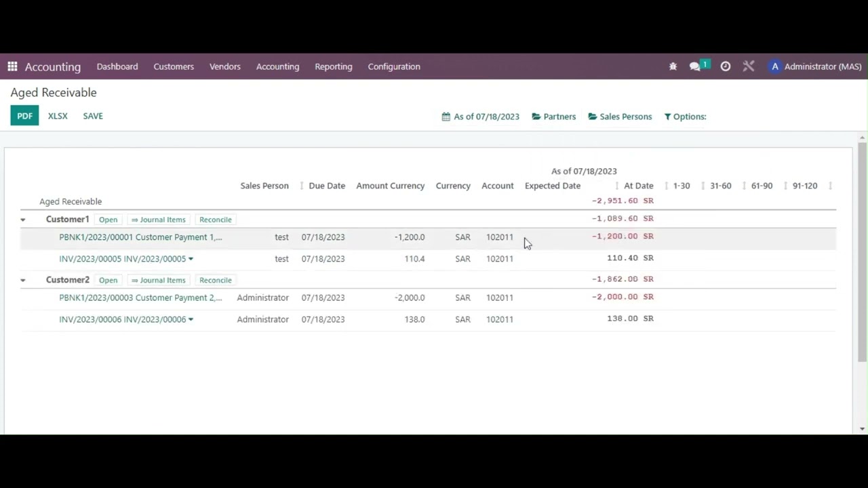The width and height of the screenshot is (868, 488).
Task: Open the Reporting menu
Action: [334, 66]
